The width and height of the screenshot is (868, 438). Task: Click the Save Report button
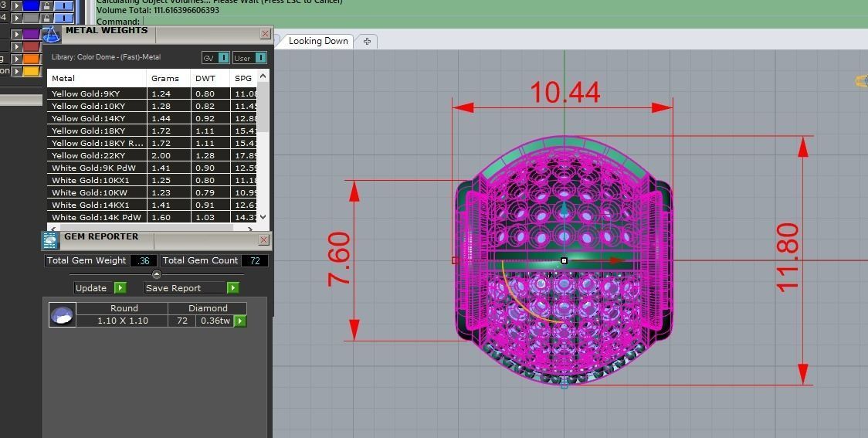[185, 288]
